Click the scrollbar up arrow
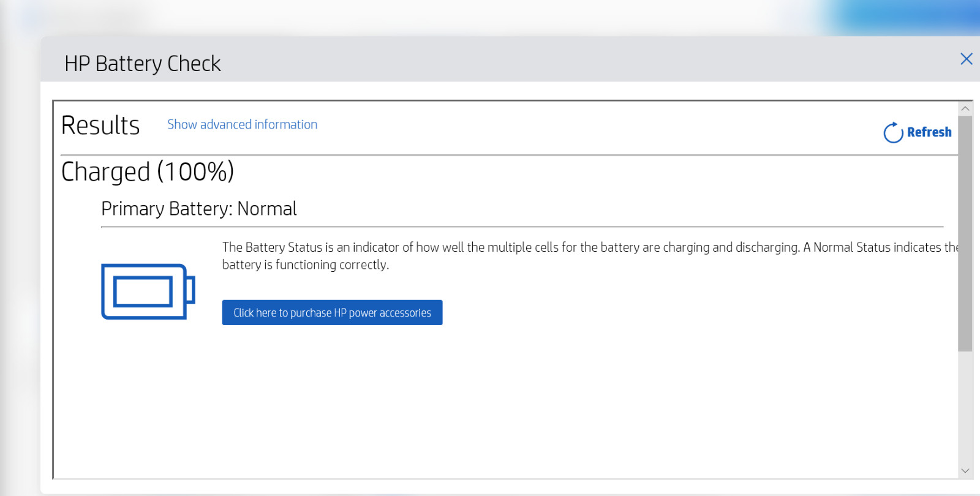This screenshot has width=980, height=496. 965,108
